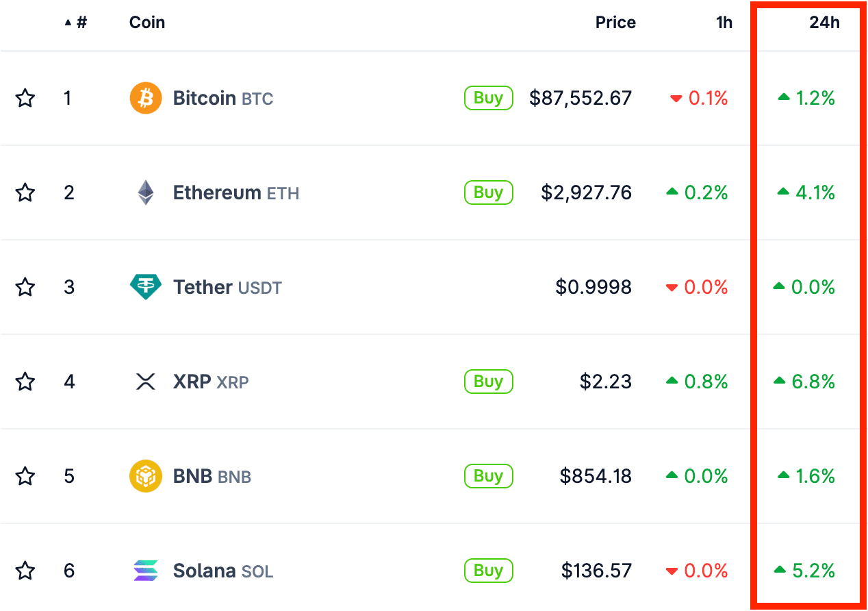Click the Bitcoin logo icon
Image resolution: width=868 pixels, height=611 pixels.
click(x=146, y=98)
